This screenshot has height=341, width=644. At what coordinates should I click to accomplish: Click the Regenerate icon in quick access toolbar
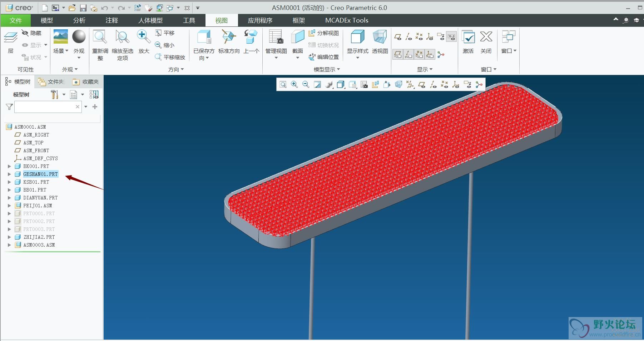click(x=138, y=8)
